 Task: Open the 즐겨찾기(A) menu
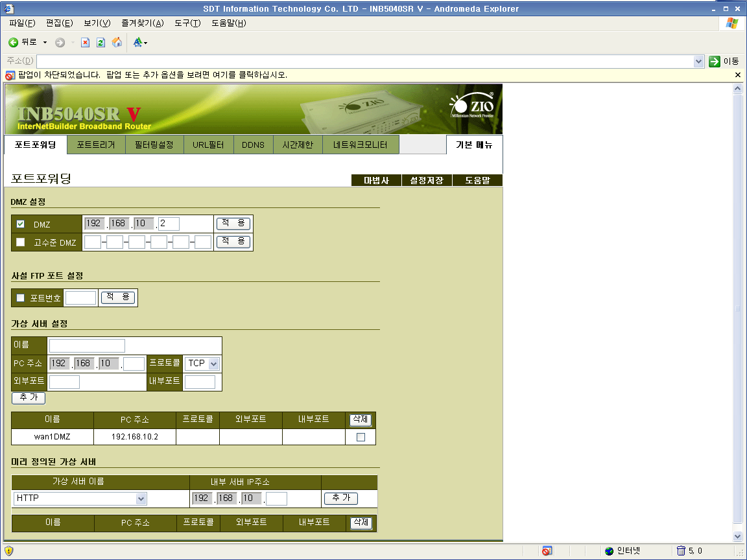click(143, 23)
